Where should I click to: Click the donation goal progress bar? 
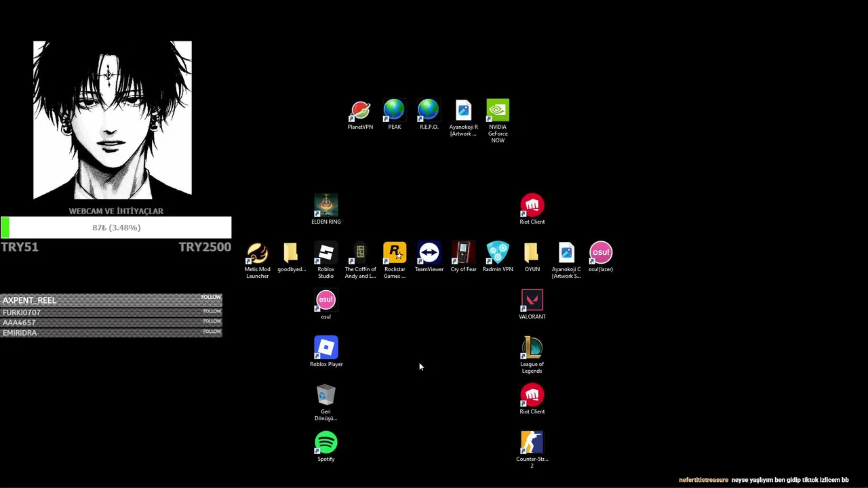coord(116,228)
